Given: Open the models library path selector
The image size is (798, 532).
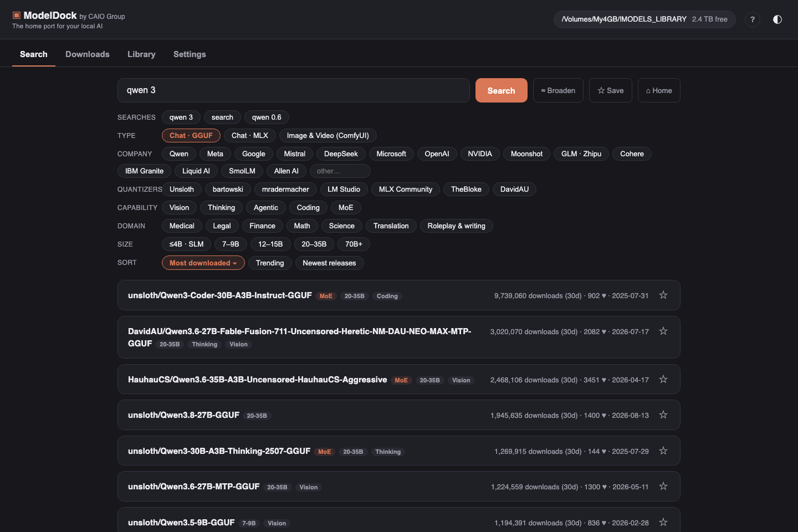Looking at the screenshot, I should pyautogui.click(x=644, y=19).
